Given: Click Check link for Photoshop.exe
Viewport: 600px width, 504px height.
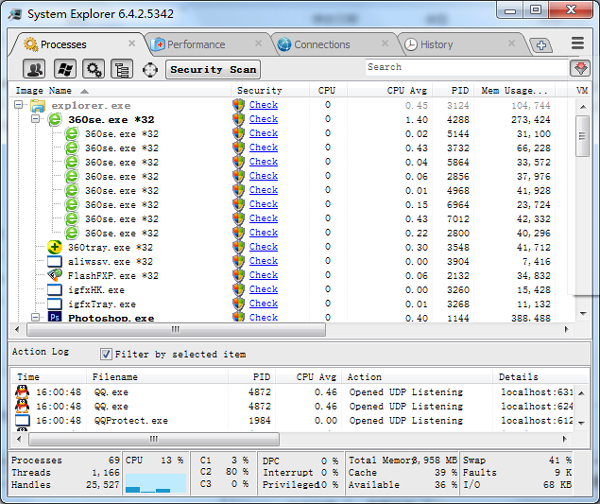Looking at the screenshot, I should [x=263, y=317].
